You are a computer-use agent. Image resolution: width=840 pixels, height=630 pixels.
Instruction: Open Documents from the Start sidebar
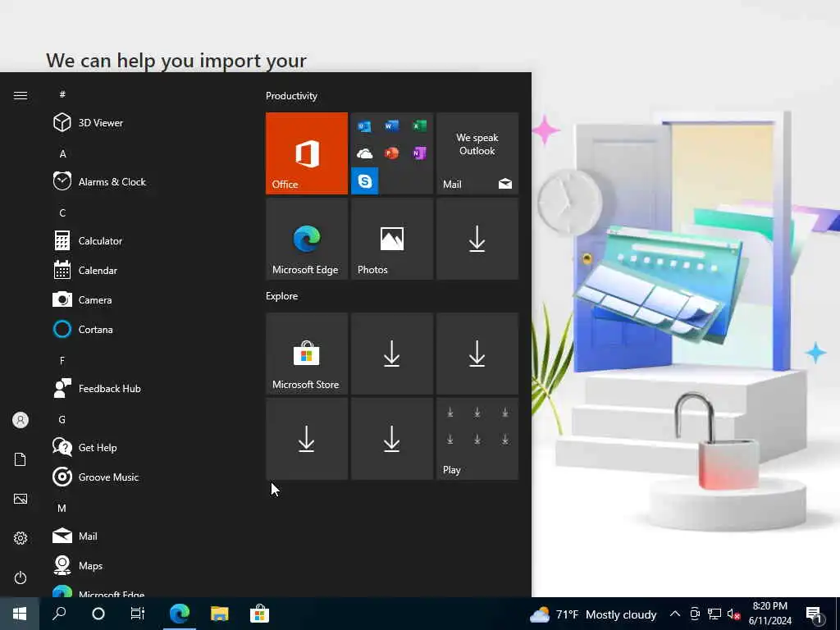[21, 459]
